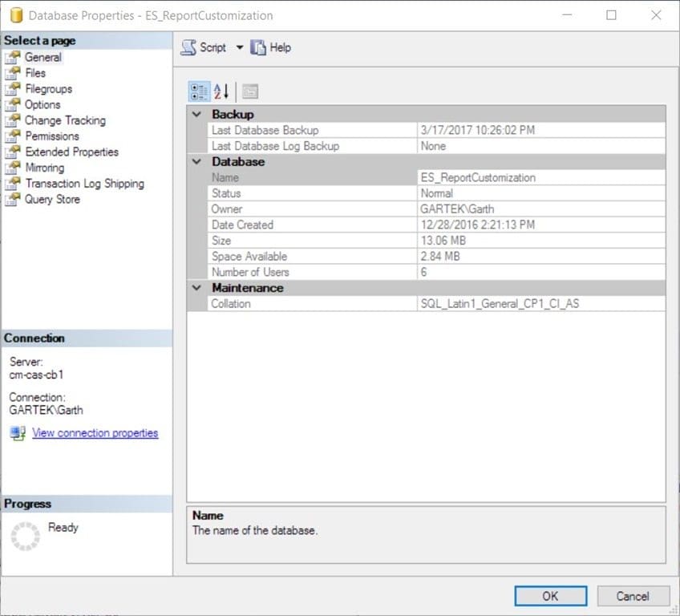Open the Query Store page
680x616 pixels.
pyautogui.click(x=52, y=199)
